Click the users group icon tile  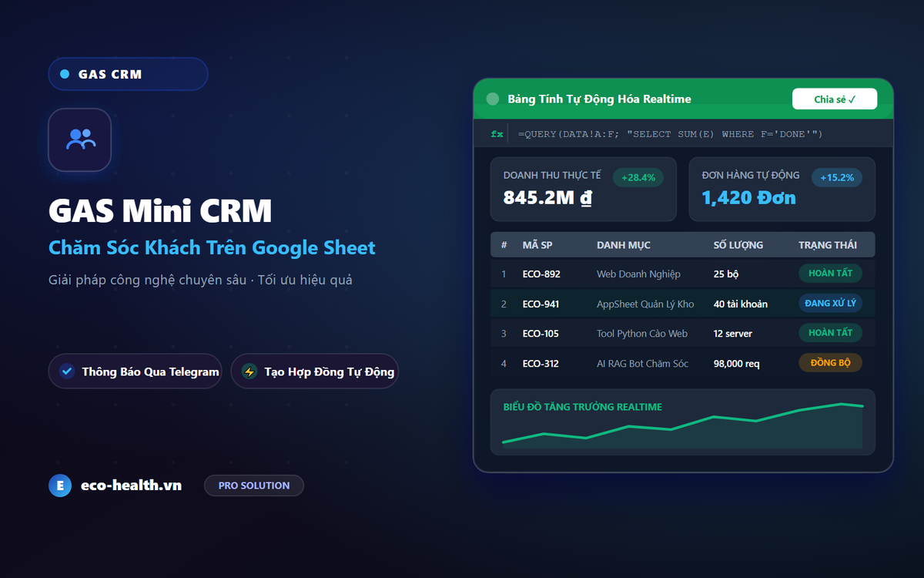pos(80,139)
